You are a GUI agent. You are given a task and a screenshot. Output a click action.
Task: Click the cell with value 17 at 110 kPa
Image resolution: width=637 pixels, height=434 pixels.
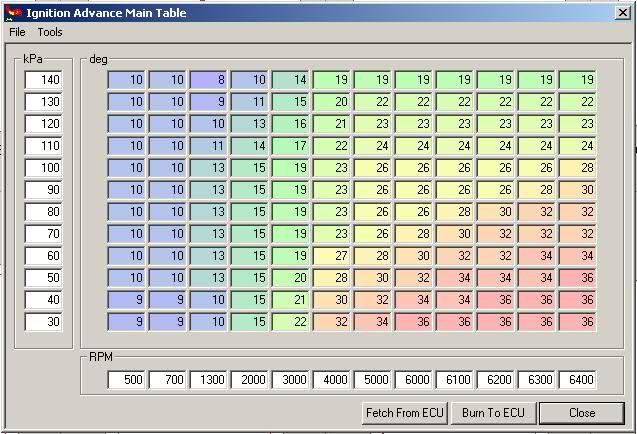[x=290, y=146]
